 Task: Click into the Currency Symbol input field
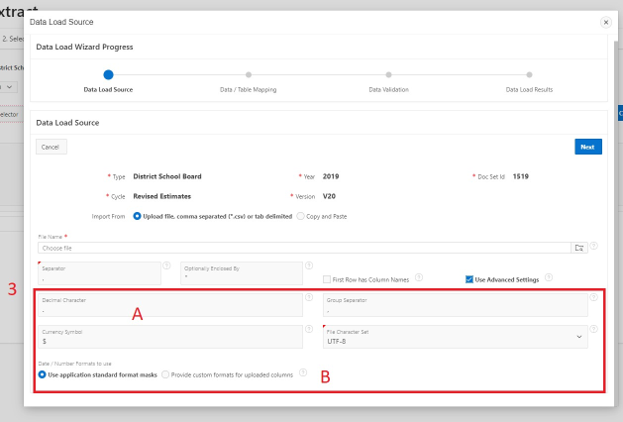(x=168, y=340)
